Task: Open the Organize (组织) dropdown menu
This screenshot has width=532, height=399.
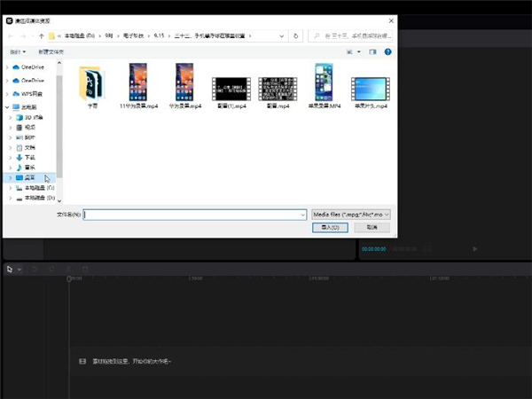Action: coord(18,52)
